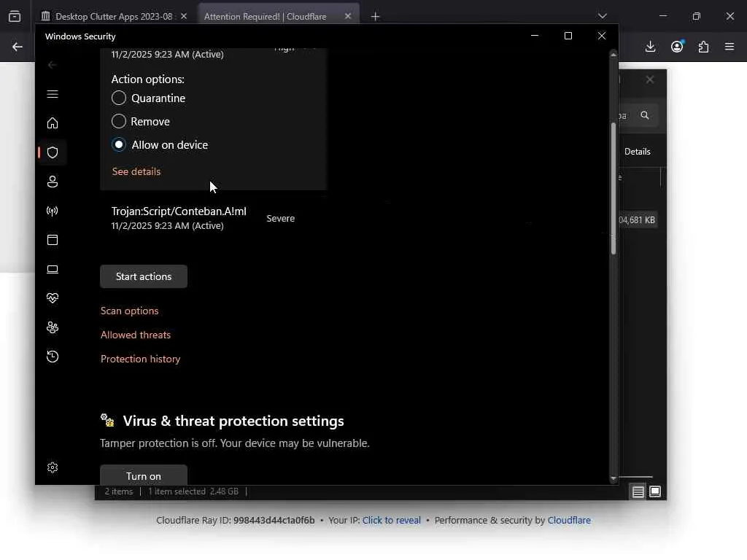Viewport: 747px width, 560px height.
Task: Open the Windows Security hamburger menu
Action: (53, 94)
